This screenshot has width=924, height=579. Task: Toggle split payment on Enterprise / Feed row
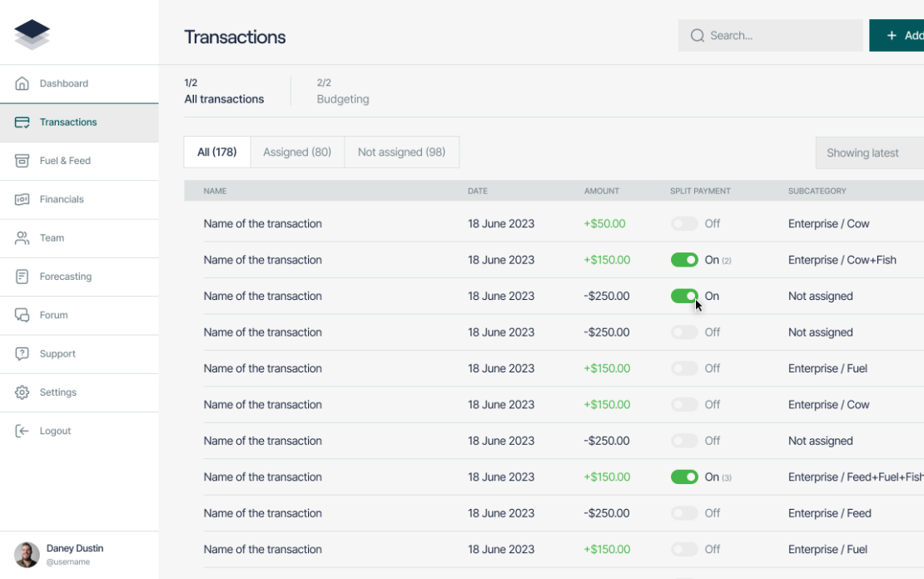click(684, 513)
